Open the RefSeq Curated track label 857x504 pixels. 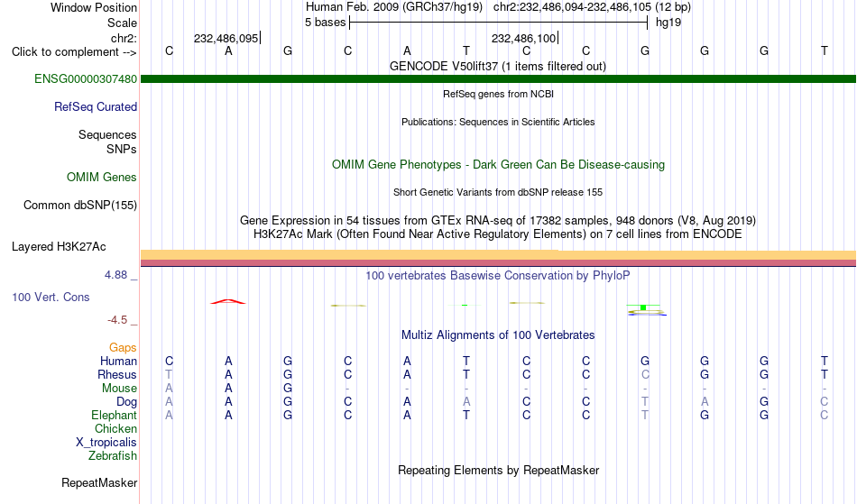pos(96,107)
